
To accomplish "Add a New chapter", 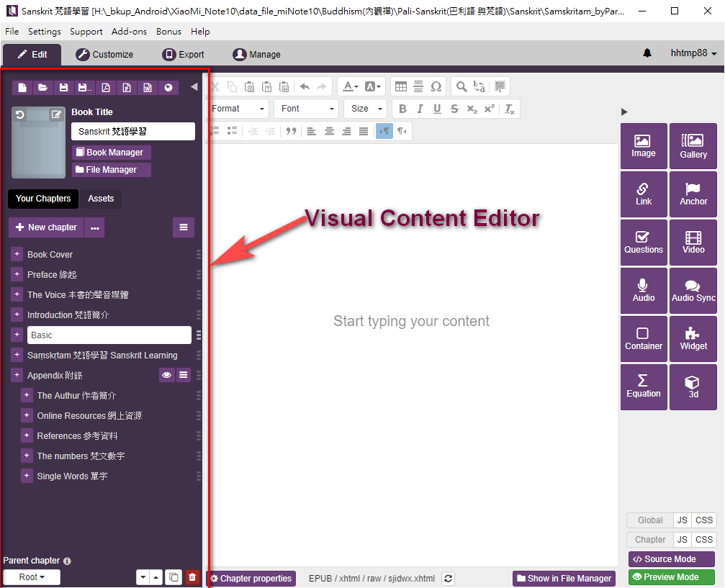I will (46, 227).
